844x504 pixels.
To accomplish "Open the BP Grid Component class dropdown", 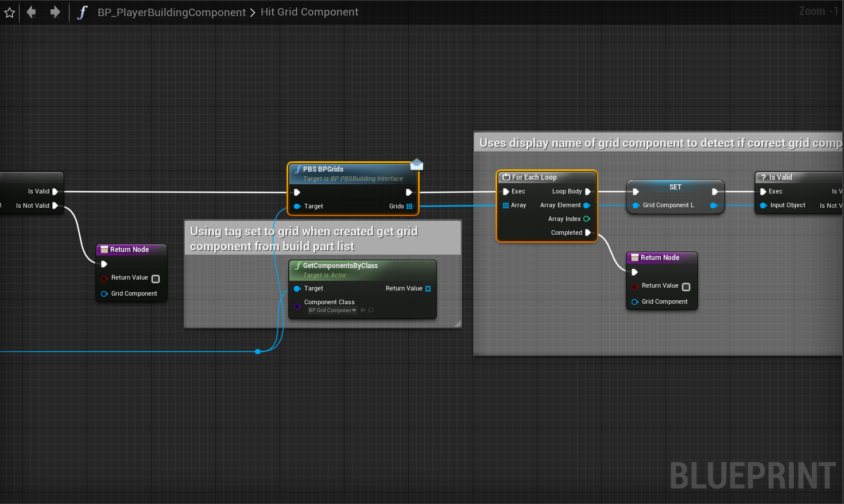I will pyautogui.click(x=332, y=311).
